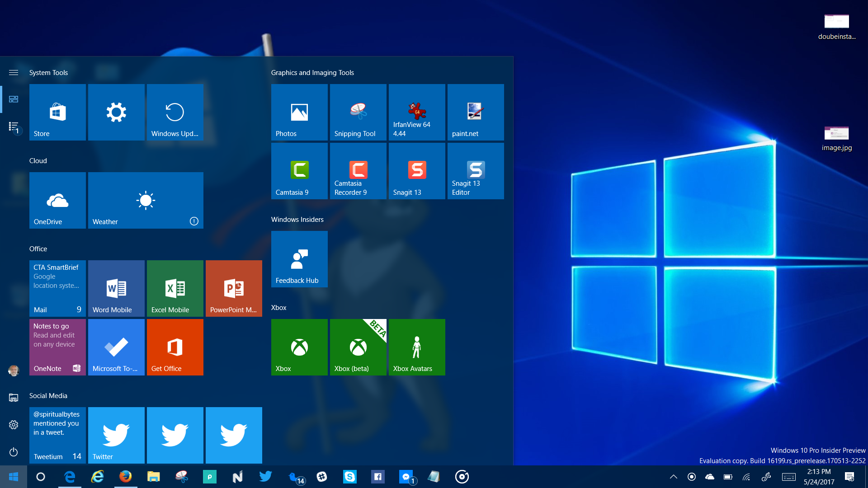Open Action Center notifications icon
868x488 pixels.
click(x=849, y=477)
